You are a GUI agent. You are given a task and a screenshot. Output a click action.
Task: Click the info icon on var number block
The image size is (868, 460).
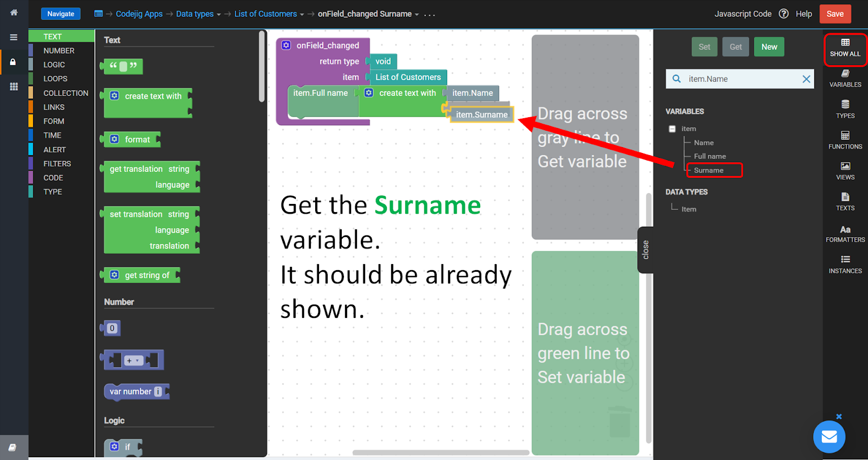tap(158, 392)
